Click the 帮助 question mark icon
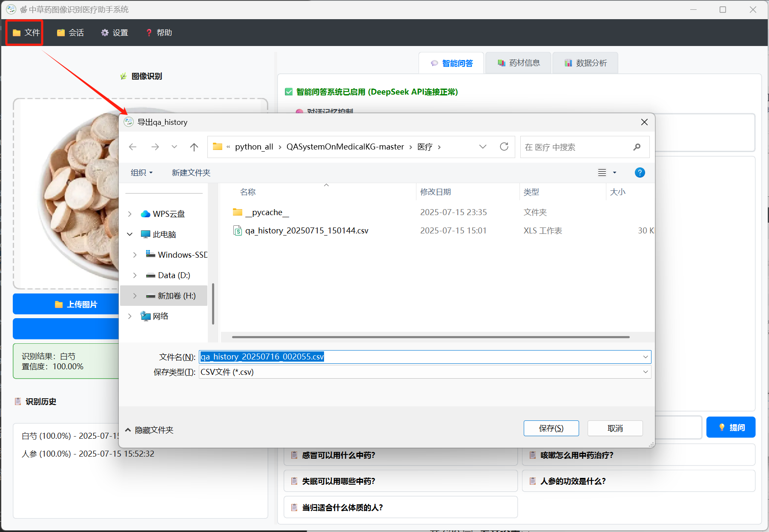This screenshot has height=532, width=769. point(149,33)
